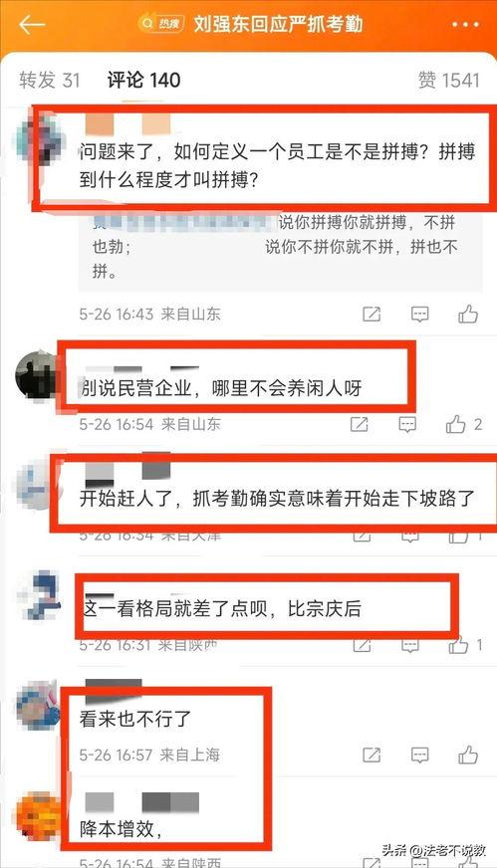Reply to the 16:57 Shanghai comment
497x868 pixels.
(x=420, y=755)
